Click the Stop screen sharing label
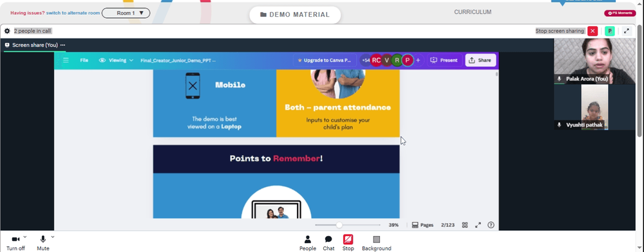This screenshot has height=252, width=644. click(560, 31)
